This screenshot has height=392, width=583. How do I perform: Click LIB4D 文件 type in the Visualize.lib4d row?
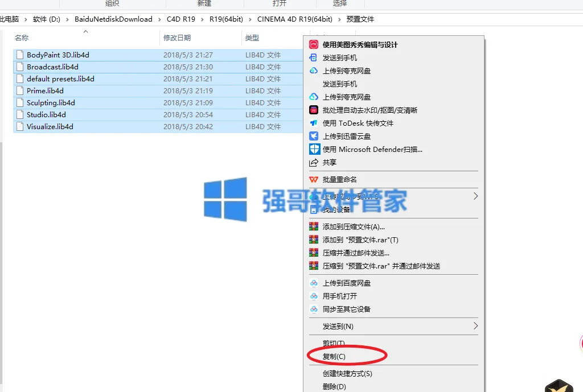click(263, 126)
